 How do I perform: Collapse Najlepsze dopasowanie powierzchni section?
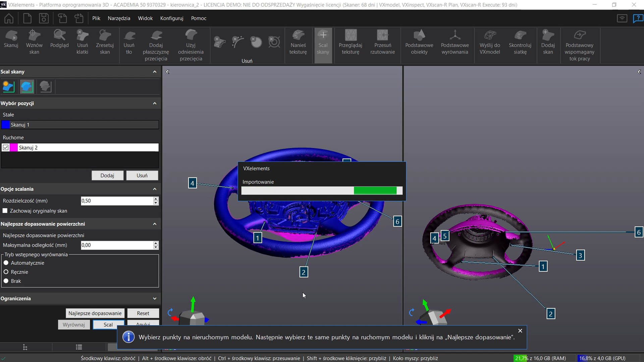(x=155, y=224)
